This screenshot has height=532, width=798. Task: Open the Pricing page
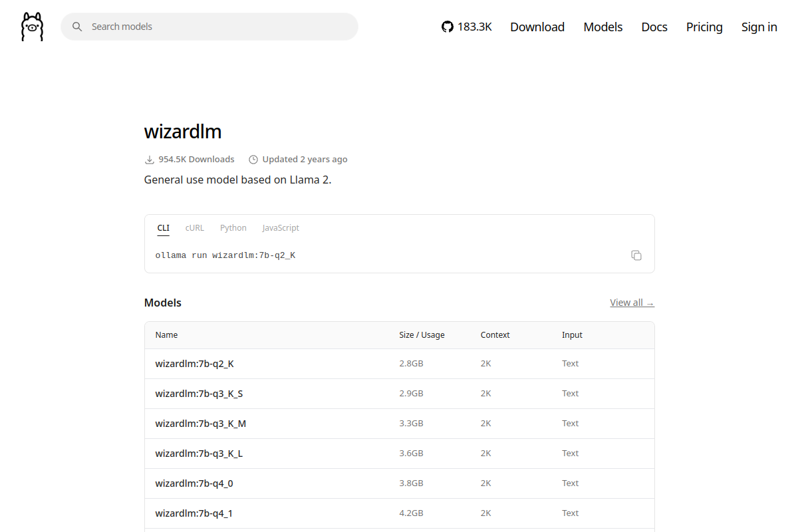click(x=704, y=27)
